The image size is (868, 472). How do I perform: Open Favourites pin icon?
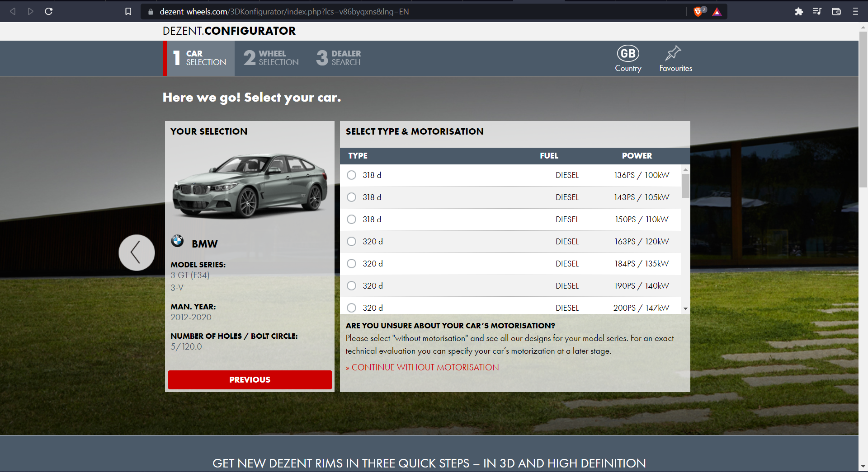(x=675, y=59)
